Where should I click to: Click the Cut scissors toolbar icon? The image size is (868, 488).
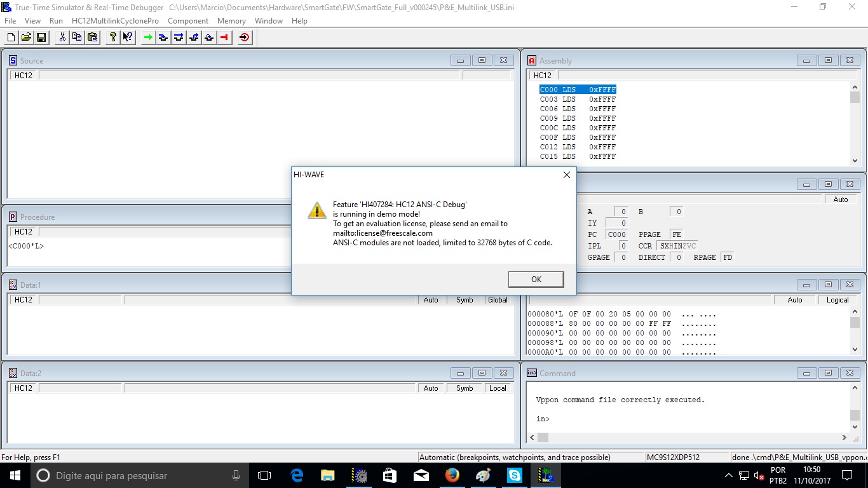coord(62,37)
